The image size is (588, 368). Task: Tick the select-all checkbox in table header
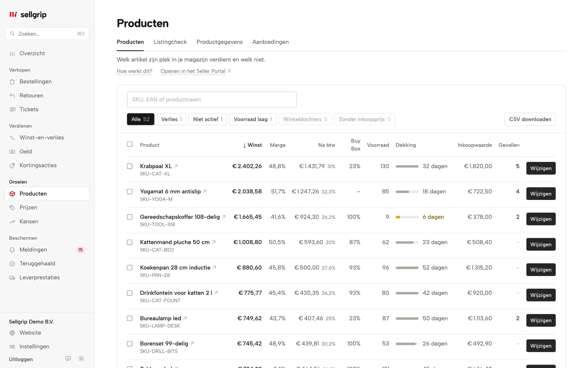point(130,144)
